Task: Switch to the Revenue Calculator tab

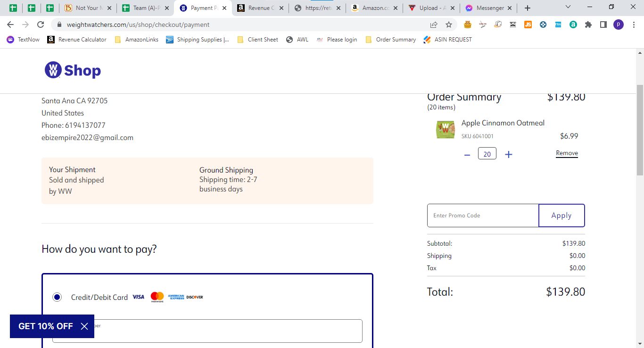Action: click(260, 8)
